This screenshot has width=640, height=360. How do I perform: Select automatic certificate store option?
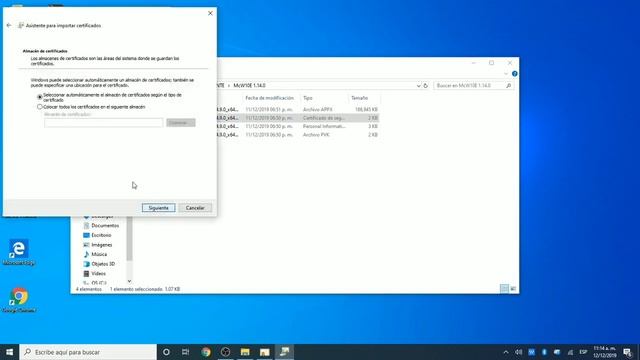coord(40,97)
